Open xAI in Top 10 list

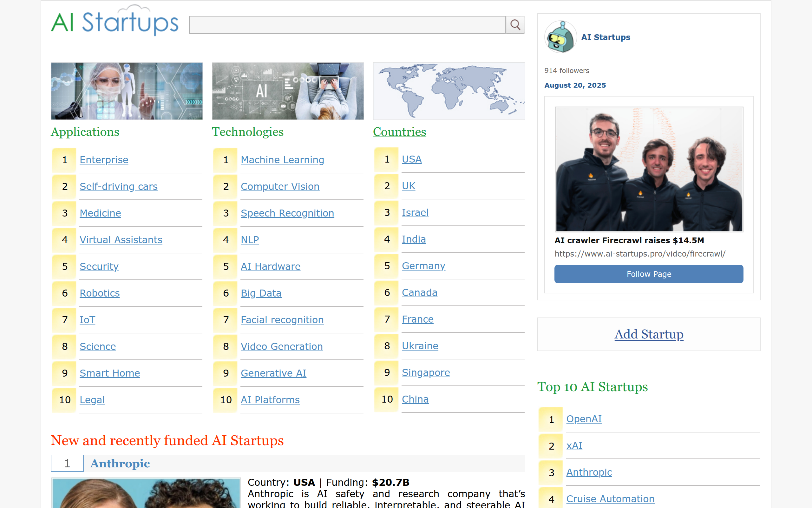pos(574,445)
